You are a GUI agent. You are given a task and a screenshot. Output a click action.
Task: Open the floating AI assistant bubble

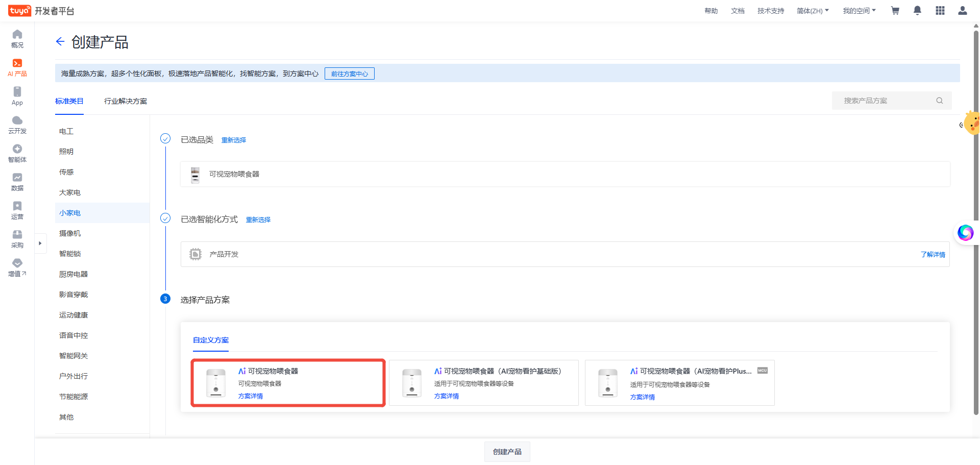[x=965, y=233]
